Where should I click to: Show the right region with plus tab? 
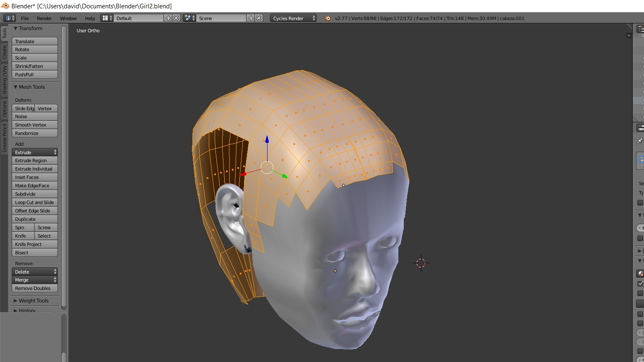tap(628, 36)
